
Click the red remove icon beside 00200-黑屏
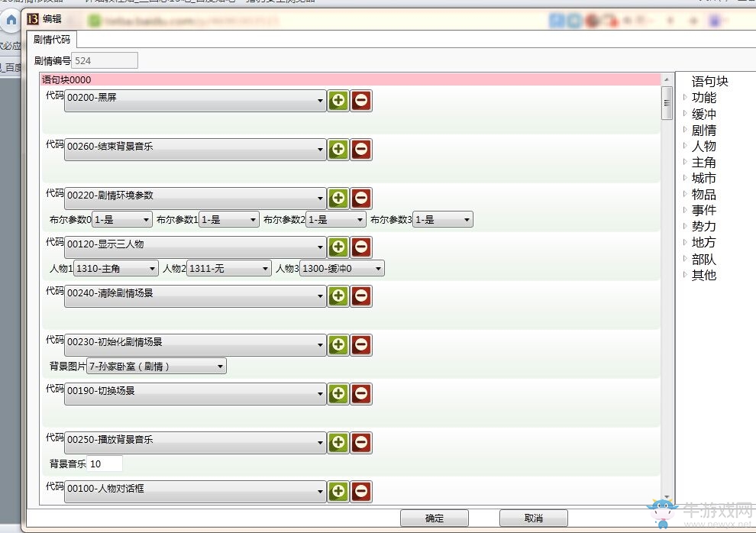[360, 100]
